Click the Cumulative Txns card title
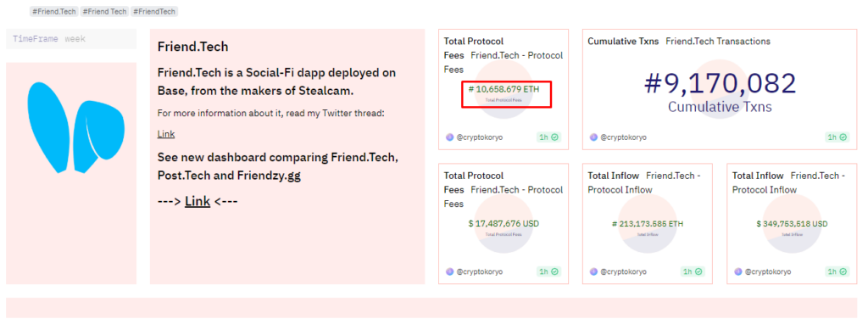 pos(623,41)
